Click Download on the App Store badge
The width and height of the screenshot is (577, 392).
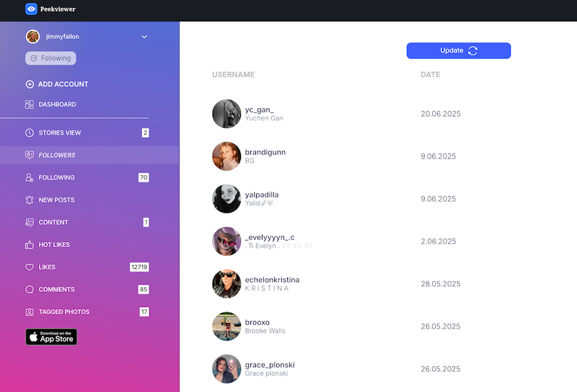[x=51, y=337]
